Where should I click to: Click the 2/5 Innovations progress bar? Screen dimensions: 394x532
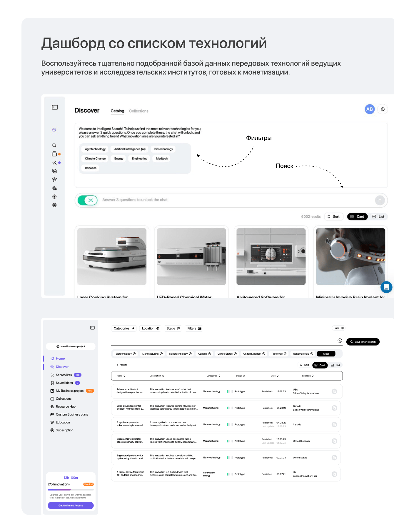click(71, 490)
